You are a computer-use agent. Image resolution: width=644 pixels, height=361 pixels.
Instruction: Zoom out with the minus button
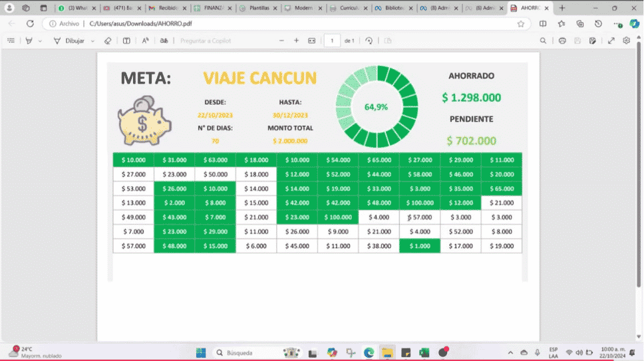281,41
